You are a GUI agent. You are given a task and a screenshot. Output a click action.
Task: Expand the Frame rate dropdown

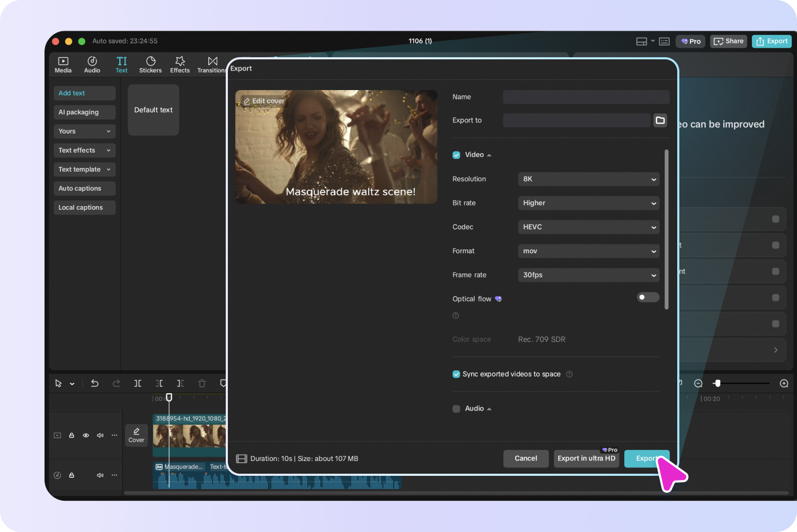[588, 275]
